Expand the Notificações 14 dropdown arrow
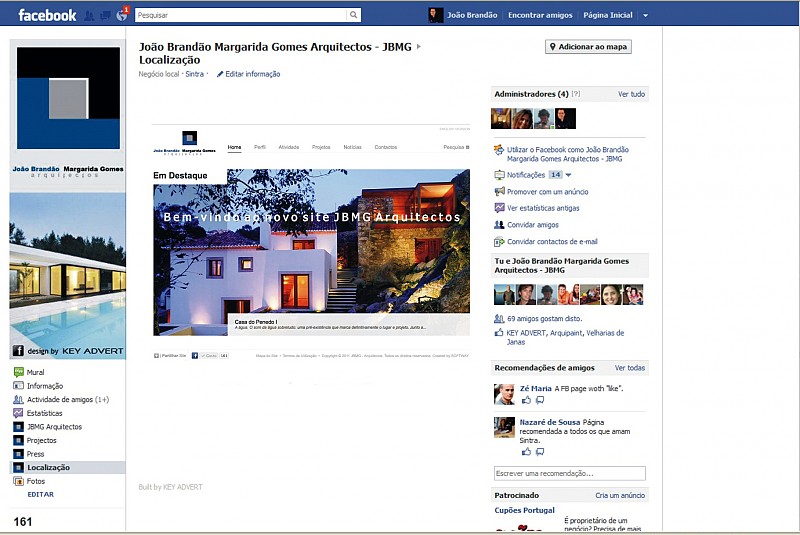This screenshot has width=800, height=535. coord(568,175)
